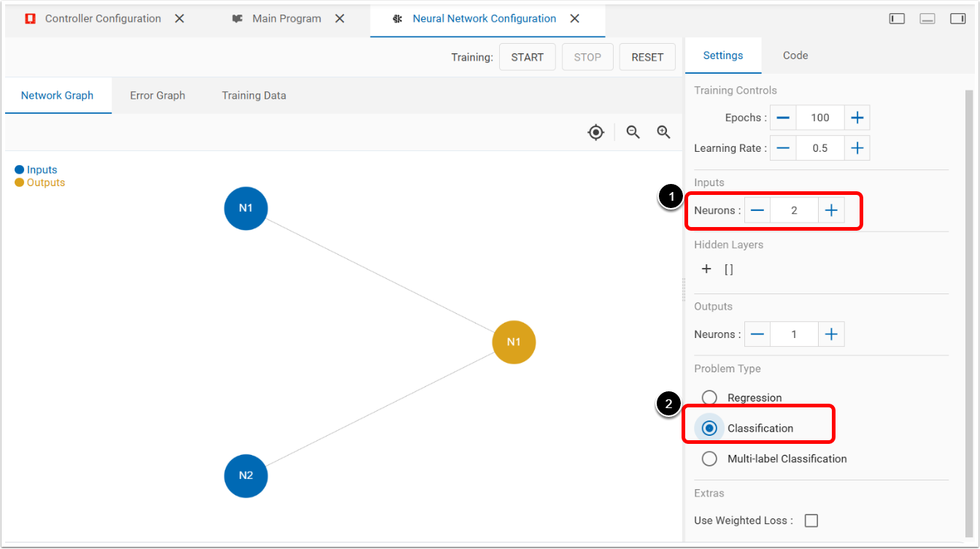The height and width of the screenshot is (549, 980).
Task: Toggle the right sidebar layout icon
Action: click(x=957, y=19)
